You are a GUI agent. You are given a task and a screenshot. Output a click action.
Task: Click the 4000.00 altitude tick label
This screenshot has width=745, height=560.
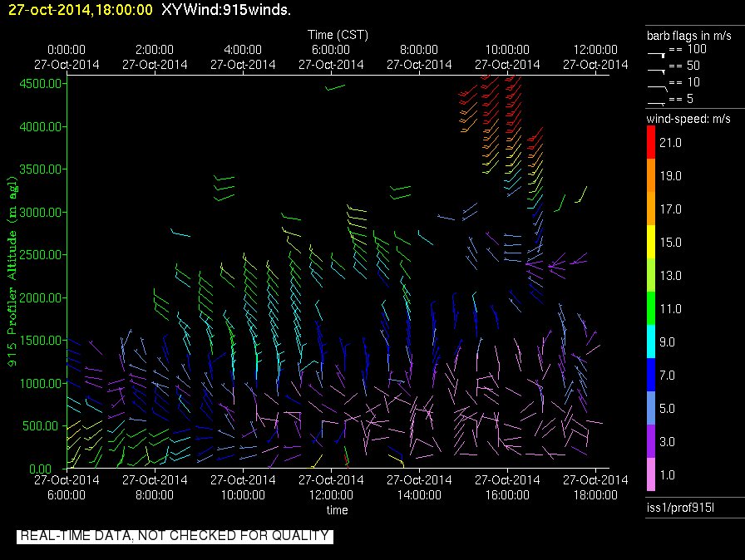[41, 127]
